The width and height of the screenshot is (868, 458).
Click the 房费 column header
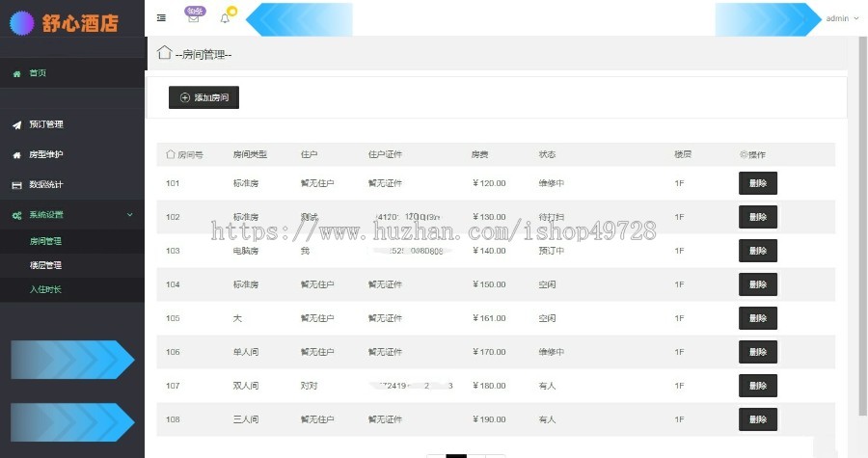(479, 154)
